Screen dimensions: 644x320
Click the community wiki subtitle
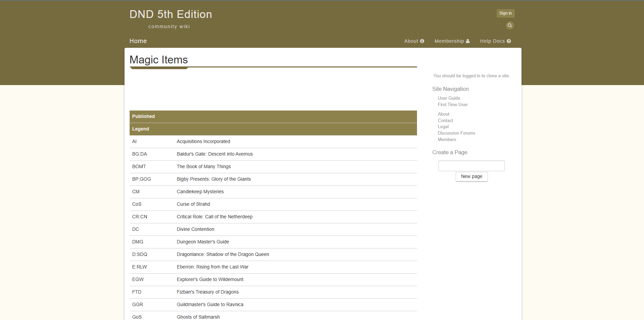tap(169, 26)
